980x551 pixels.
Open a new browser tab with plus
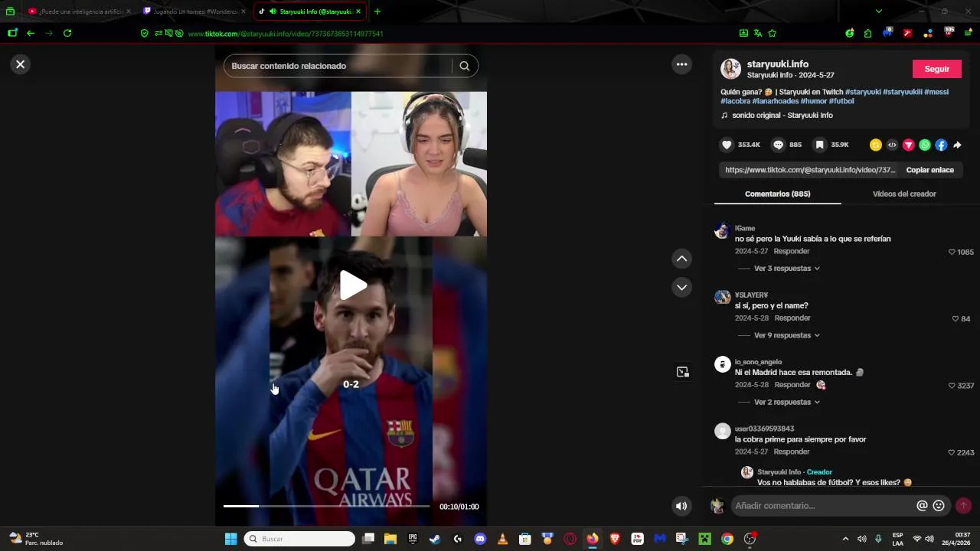[377, 11]
